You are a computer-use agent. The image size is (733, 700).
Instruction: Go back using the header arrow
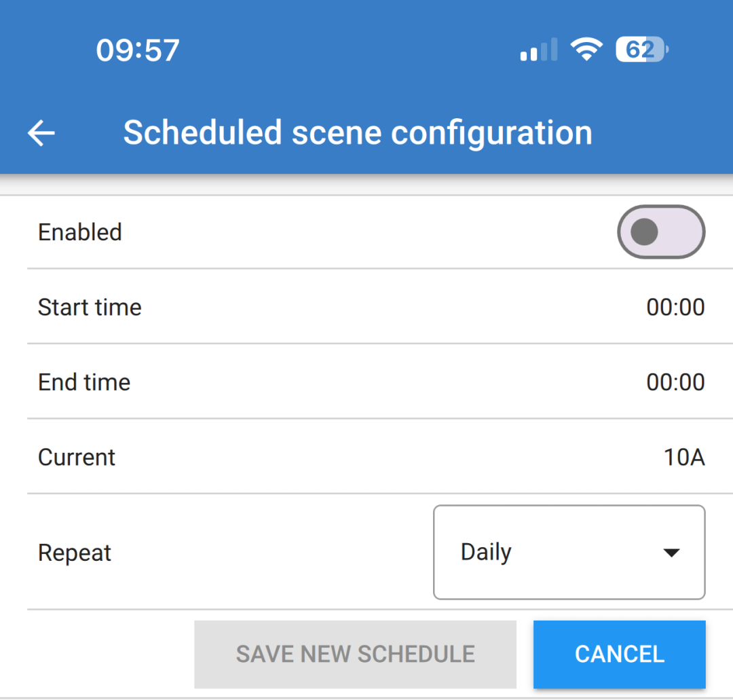coord(41,133)
